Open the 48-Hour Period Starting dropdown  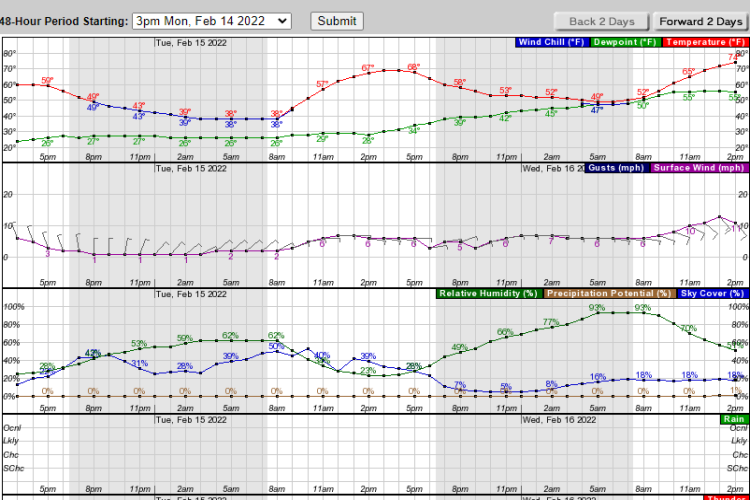(211, 20)
